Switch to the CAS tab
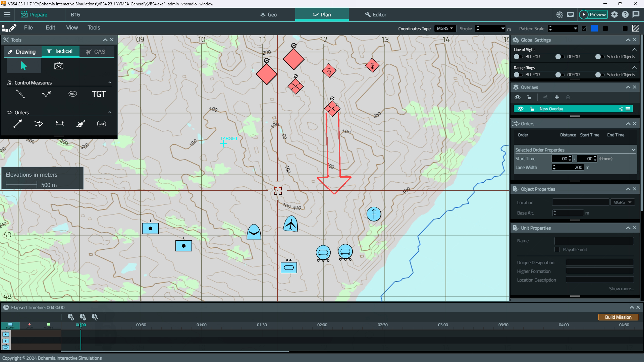The width and height of the screenshot is (644, 362). [96, 52]
